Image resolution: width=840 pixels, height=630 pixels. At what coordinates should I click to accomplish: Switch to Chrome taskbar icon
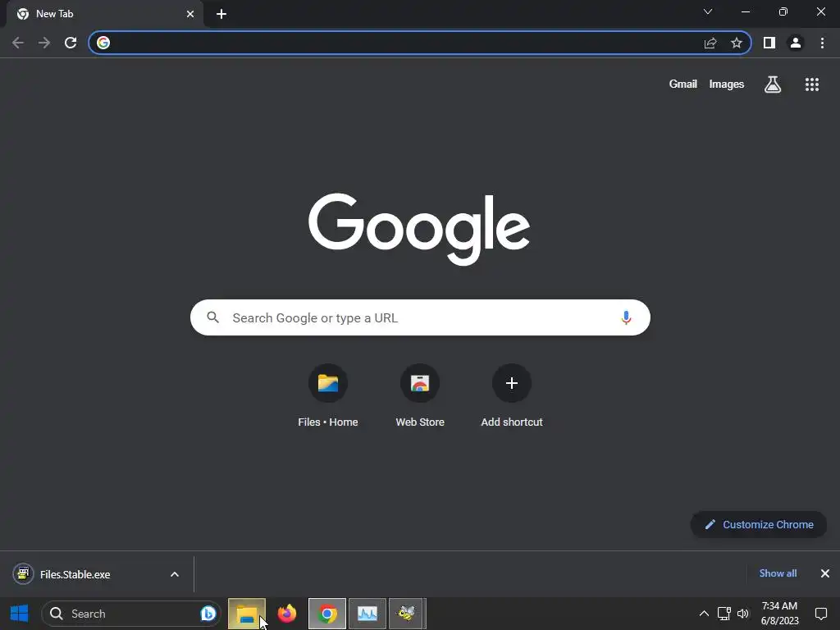tap(327, 614)
